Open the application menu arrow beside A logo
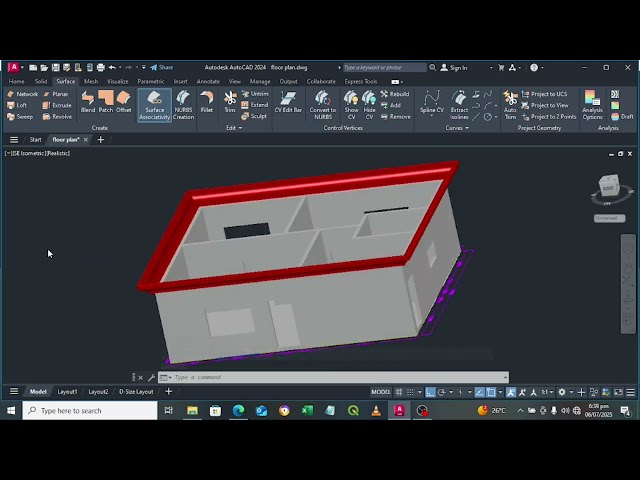 pos(22,67)
